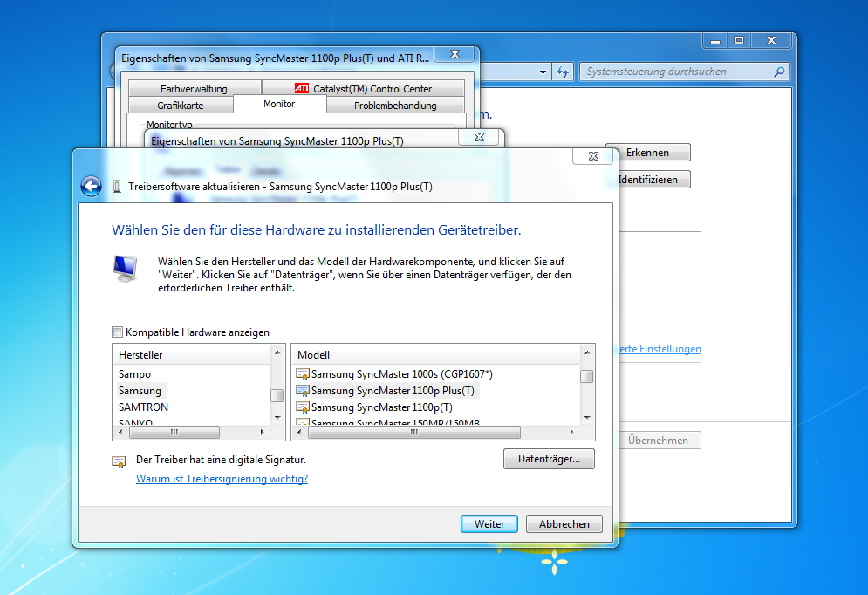Click the Abbrechen button
868x595 pixels.
[x=564, y=524]
